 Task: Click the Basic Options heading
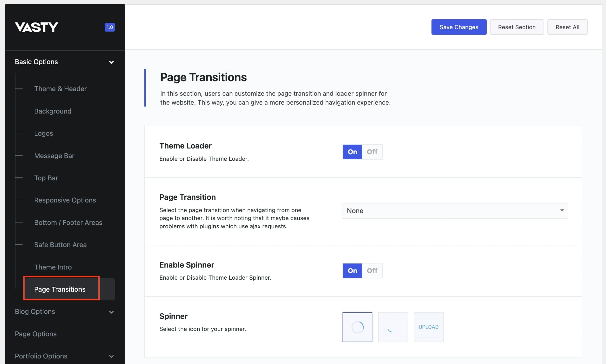click(x=36, y=62)
